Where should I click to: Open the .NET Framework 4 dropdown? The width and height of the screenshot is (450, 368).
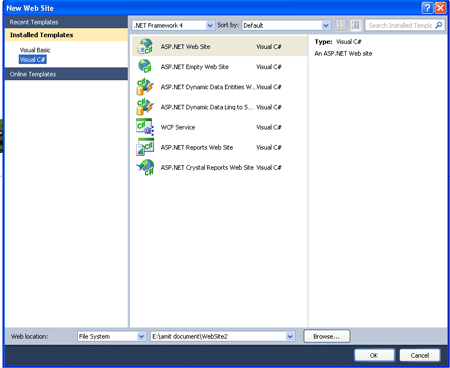(x=173, y=25)
